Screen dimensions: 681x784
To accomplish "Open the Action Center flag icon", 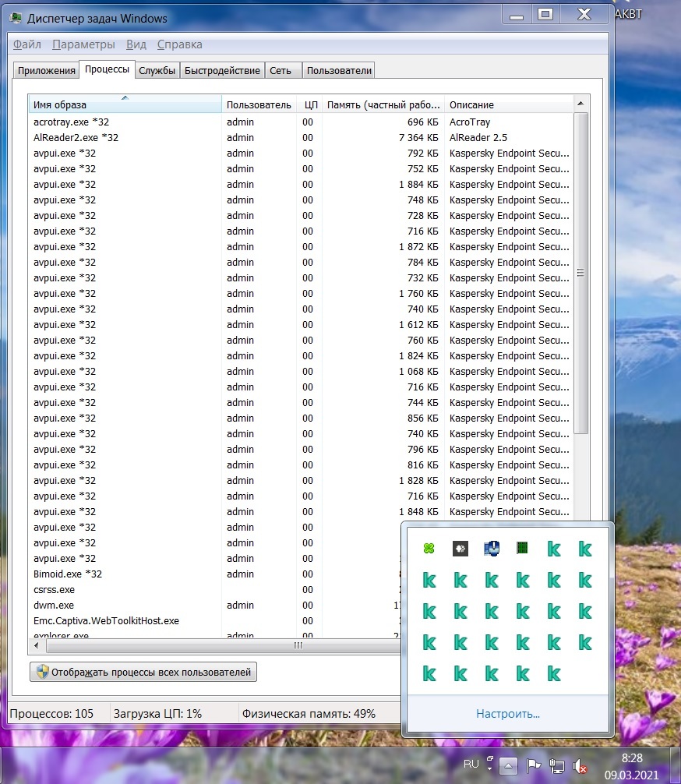I will click(534, 765).
